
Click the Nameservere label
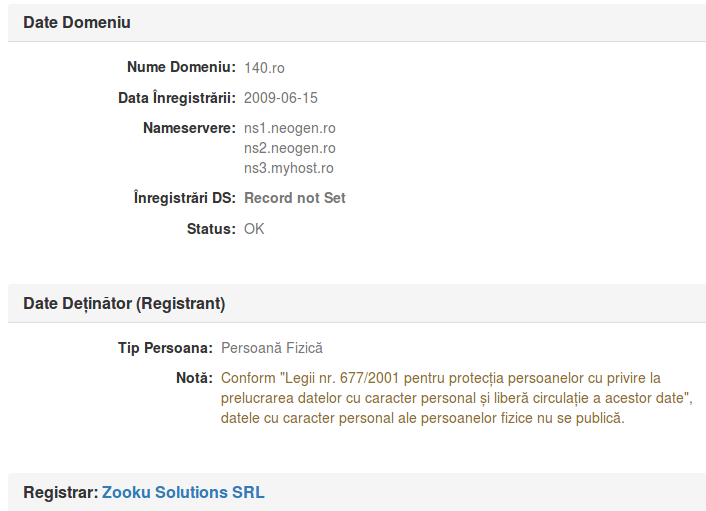pyautogui.click(x=190, y=128)
